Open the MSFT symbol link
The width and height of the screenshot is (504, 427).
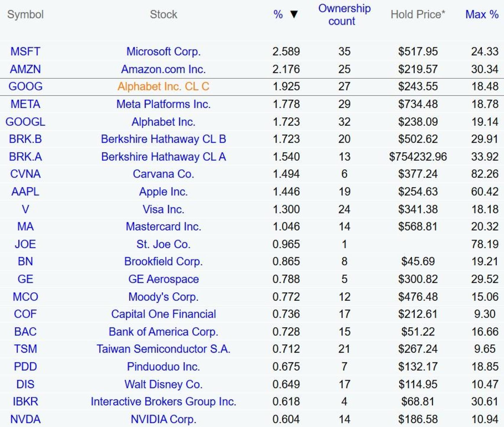(x=25, y=51)
